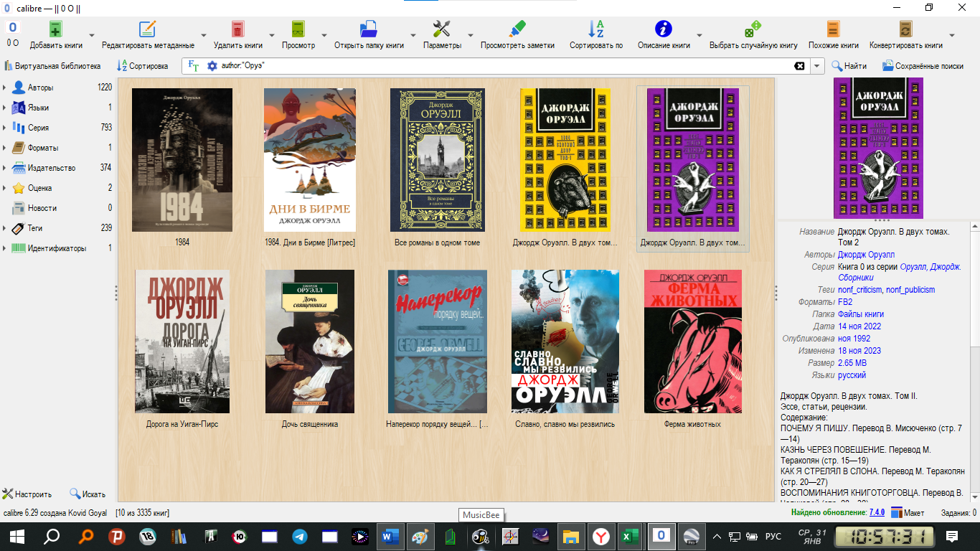The image size is (980, 551).
Task: Click Выбрать случайную книгу dice icon
Action: pos(753,29)
